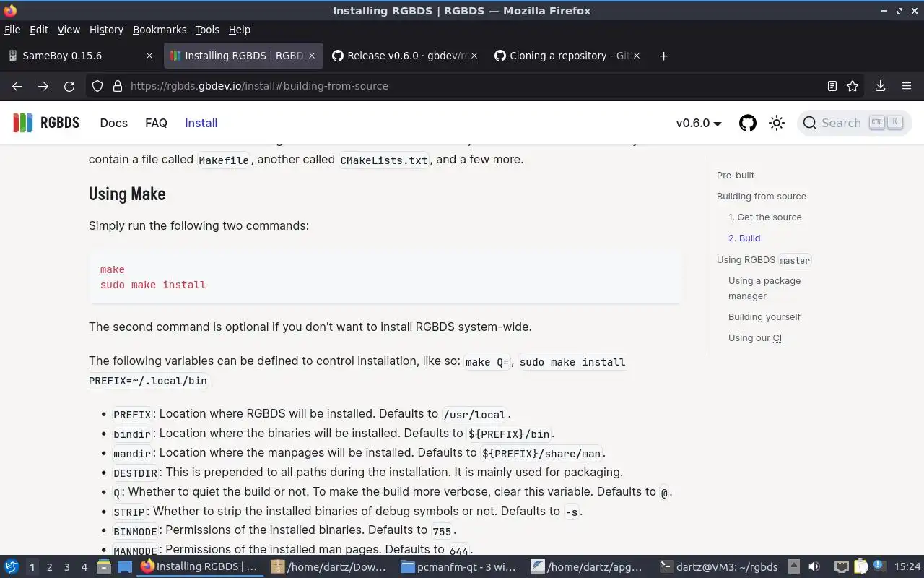The height and width of the screenshot is (578, 924).
Task: Reload the current page
Action: point(69,86)
